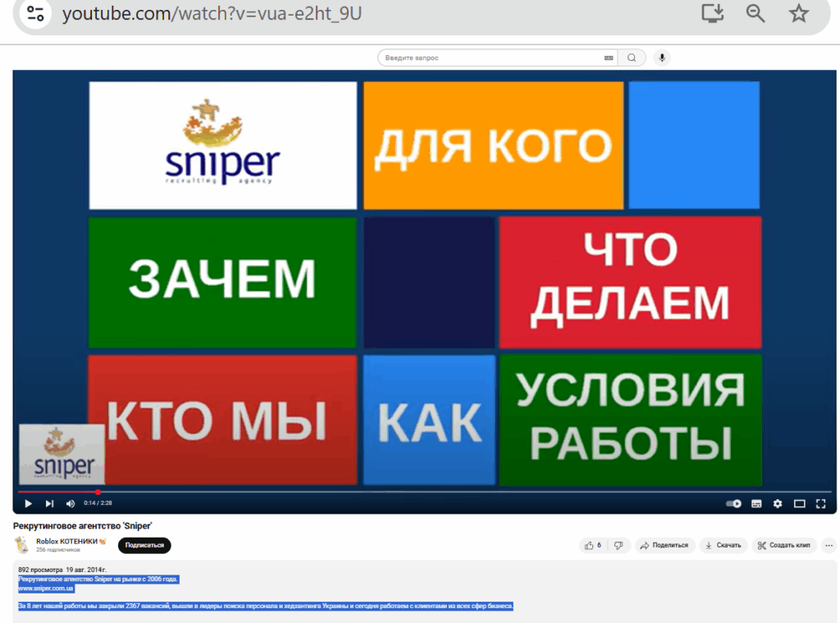Skip to the next video
The width and height of the screenshot is (840, 623).
(x=49, y=503)
